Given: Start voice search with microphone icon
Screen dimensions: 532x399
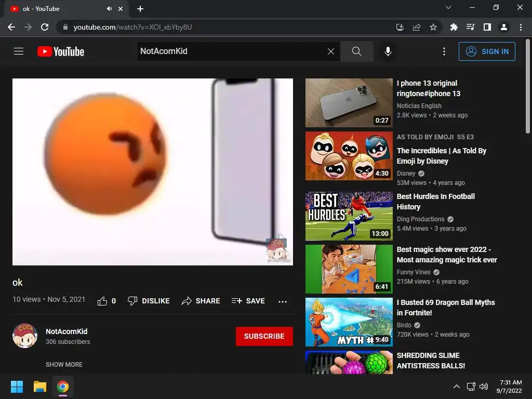Looking at the screenshot, I should (x=388, y=51).
